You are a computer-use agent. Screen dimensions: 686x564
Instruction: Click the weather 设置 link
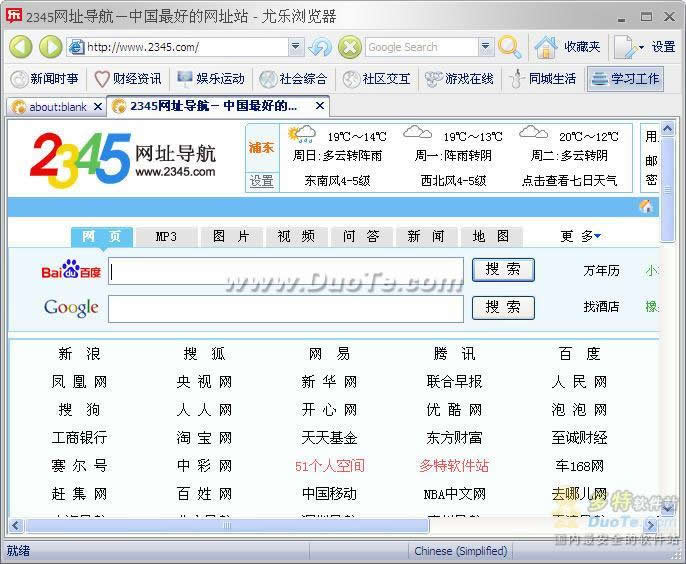pos(262,181)
